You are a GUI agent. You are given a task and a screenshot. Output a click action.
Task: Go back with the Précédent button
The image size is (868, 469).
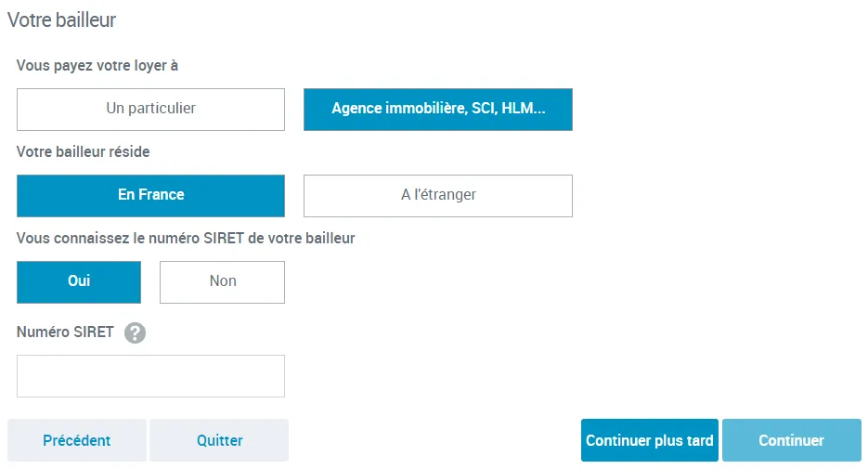(x=77, y=440)
